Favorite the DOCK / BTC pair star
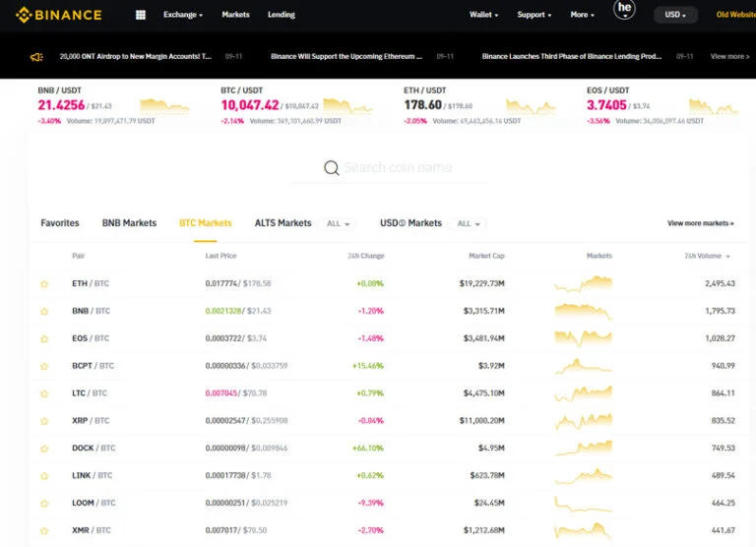756x547 pixels. point(44,449)
